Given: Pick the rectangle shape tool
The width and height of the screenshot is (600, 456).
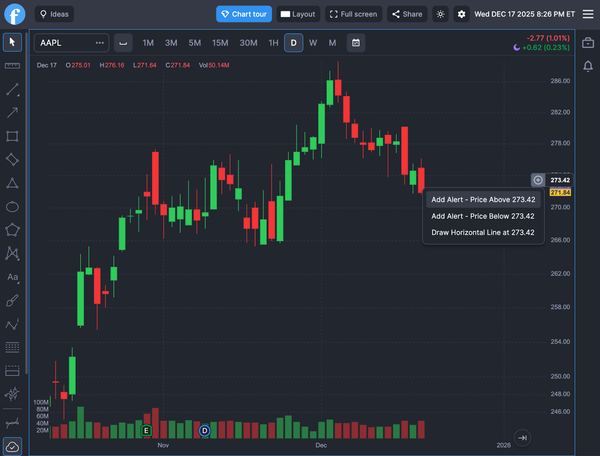Looking at the screenshot, I should click(x=12, y=136).
